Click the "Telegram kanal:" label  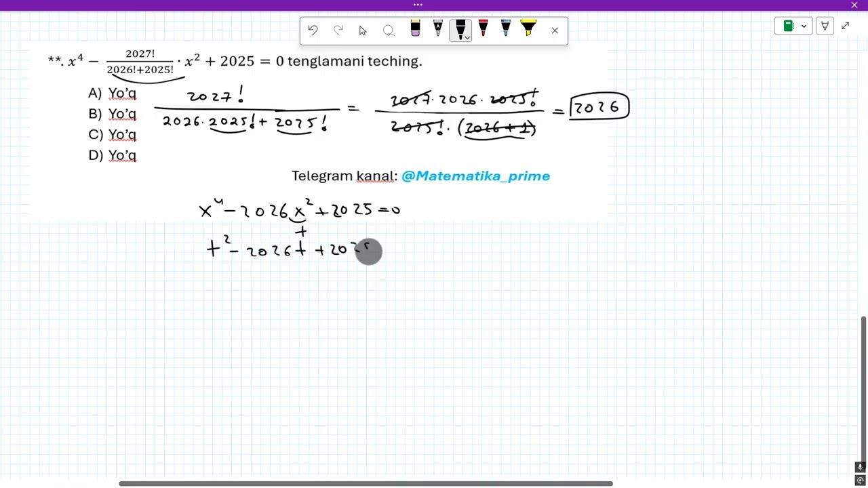pos(344,176)
